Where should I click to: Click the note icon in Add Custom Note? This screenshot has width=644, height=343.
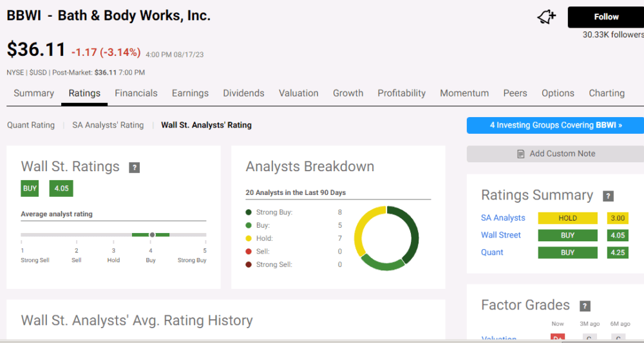point(521,154)
